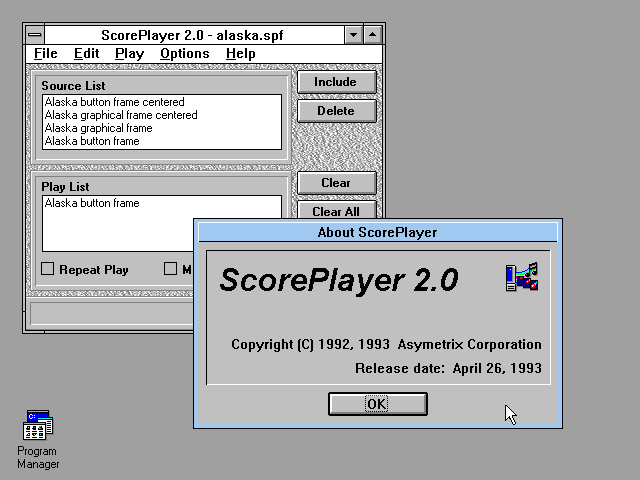Open the Help menu

coord(240,53)
